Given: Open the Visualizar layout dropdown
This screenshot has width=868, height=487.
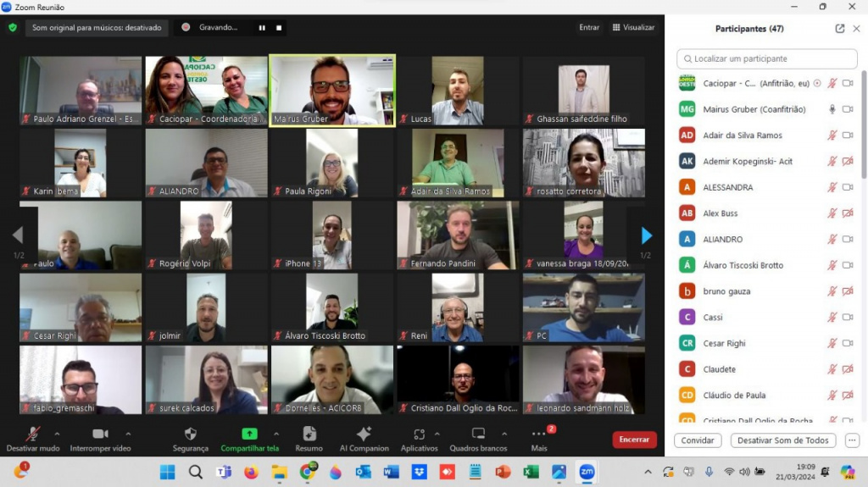Looking at the screenshot, I should click(x=633, y=27).
